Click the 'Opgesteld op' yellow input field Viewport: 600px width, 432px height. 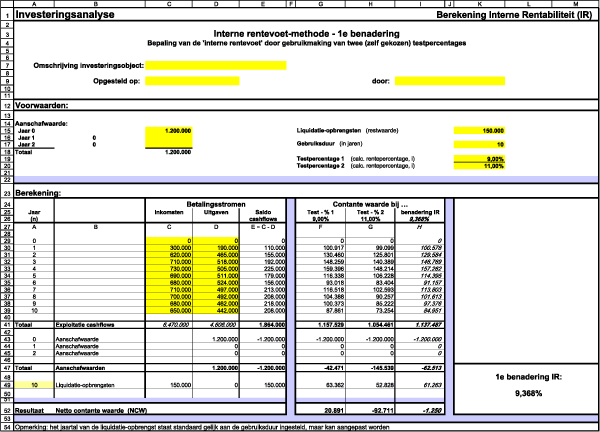pyautogui.click(x=192, y=81)
